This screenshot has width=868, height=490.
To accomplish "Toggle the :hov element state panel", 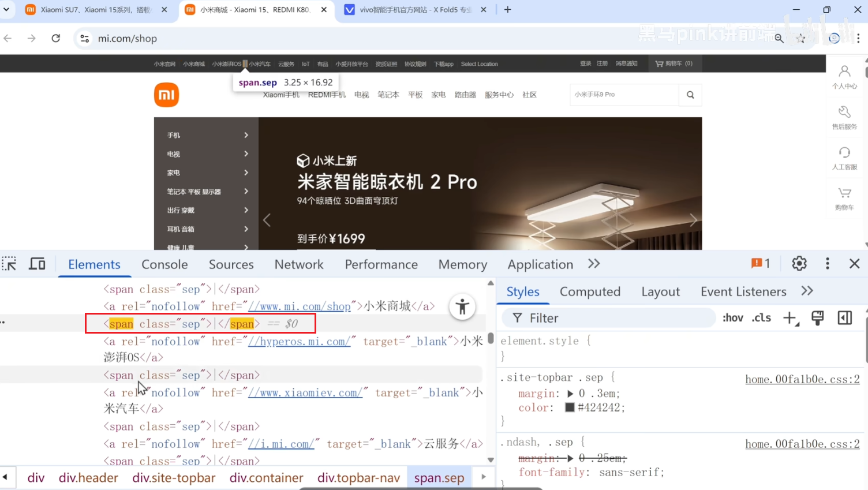I will [733, 318].
